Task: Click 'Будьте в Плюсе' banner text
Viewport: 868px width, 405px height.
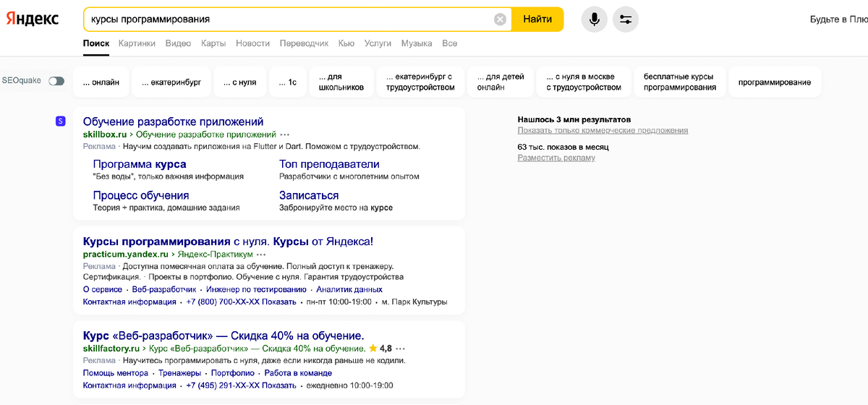Action: (x=839, y=20)
